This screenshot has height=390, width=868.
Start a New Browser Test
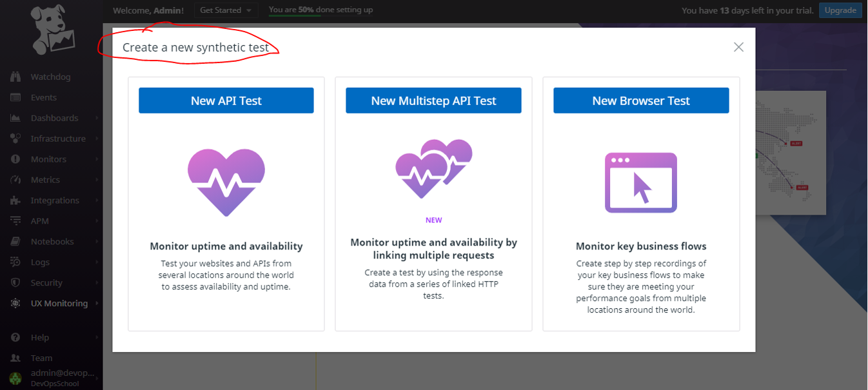point(641,101)
